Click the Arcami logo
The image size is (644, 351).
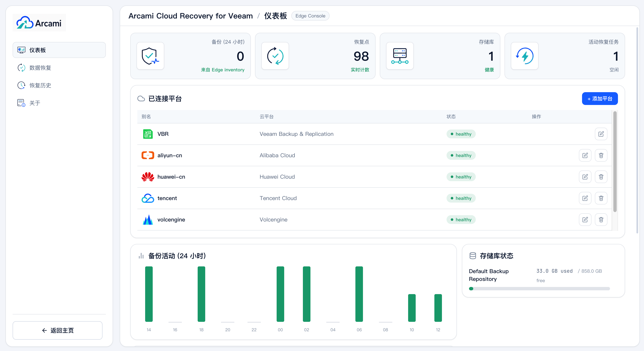[x=39, y=23]
